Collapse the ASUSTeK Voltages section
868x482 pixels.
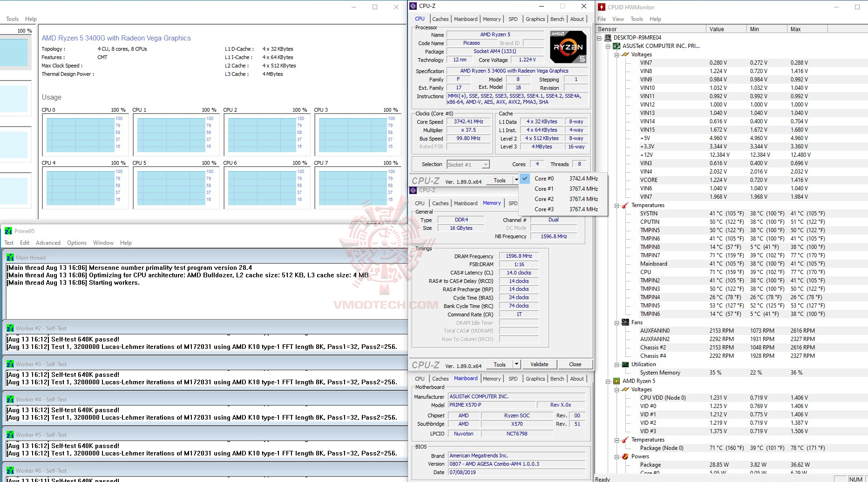617,54
